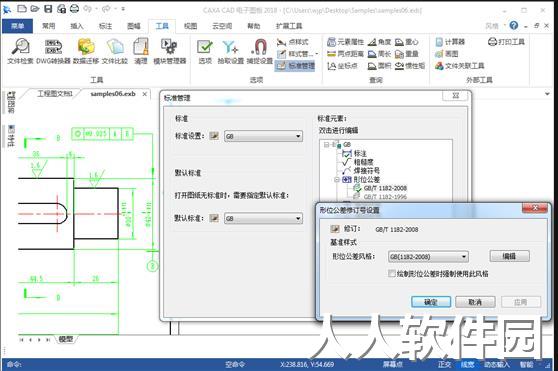Toggle 正交 ortho mode in status bar
558x371 pixels.
[444, 364]
